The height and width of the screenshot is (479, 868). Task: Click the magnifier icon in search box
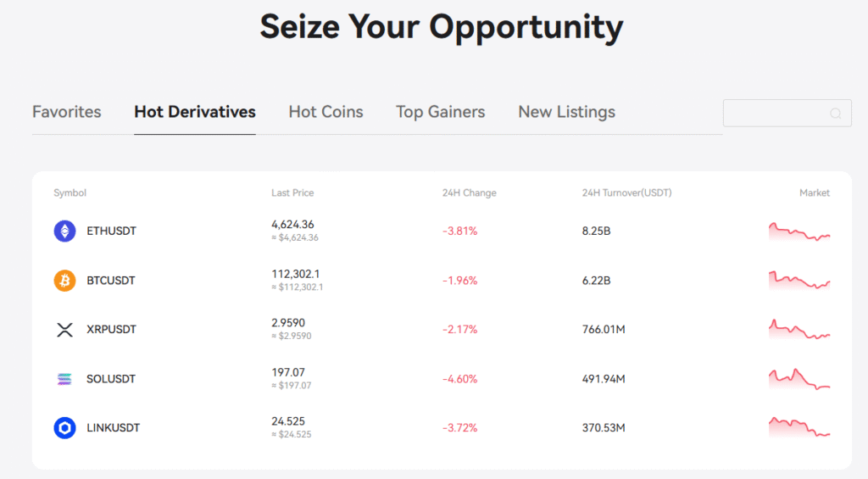(x=835, y=114)
